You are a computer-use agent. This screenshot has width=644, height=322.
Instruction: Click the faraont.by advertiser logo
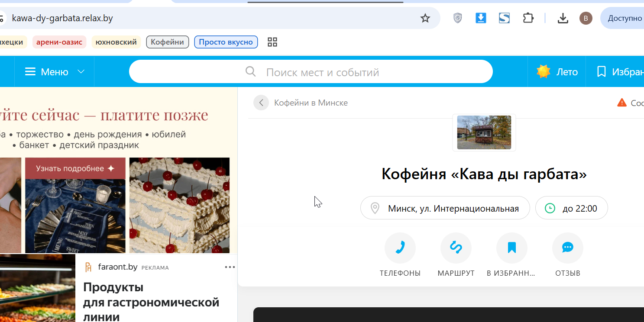(x=88, y=267)
